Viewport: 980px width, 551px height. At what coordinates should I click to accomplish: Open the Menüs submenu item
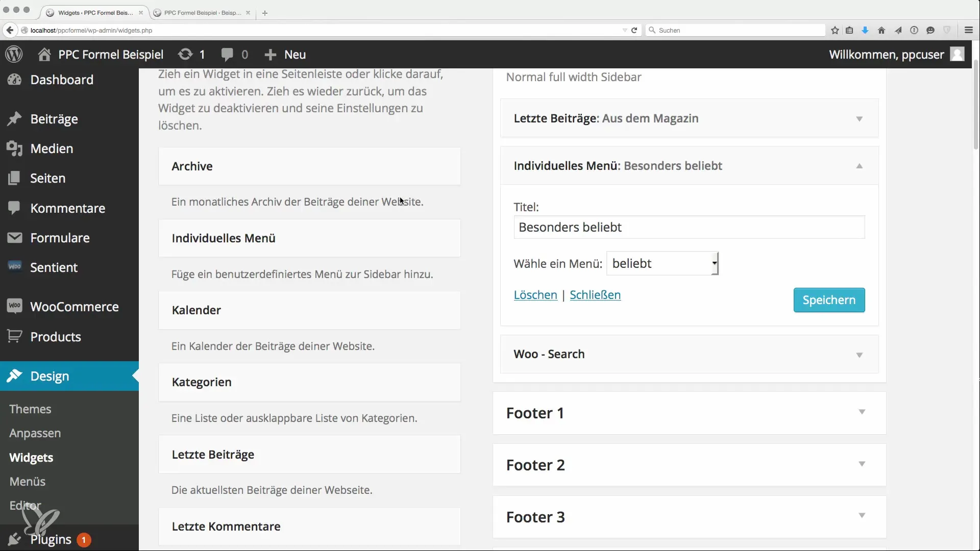28,482
